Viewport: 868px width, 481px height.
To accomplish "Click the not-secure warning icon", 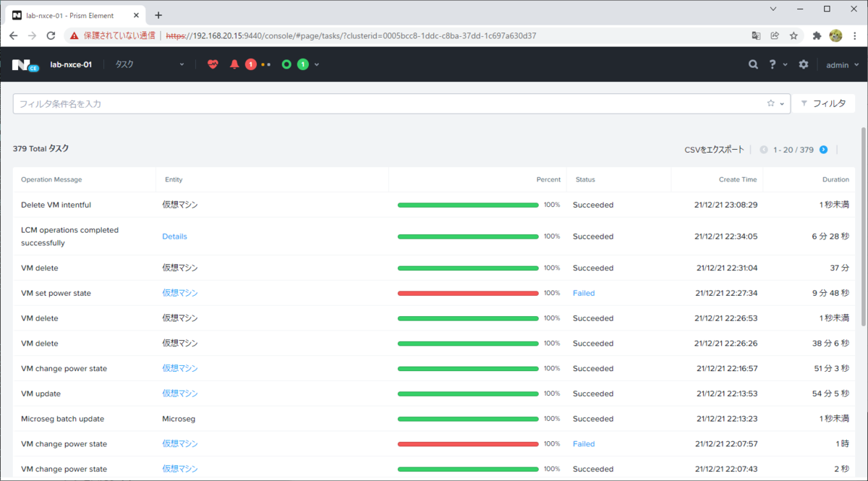I will pos(73,35).
